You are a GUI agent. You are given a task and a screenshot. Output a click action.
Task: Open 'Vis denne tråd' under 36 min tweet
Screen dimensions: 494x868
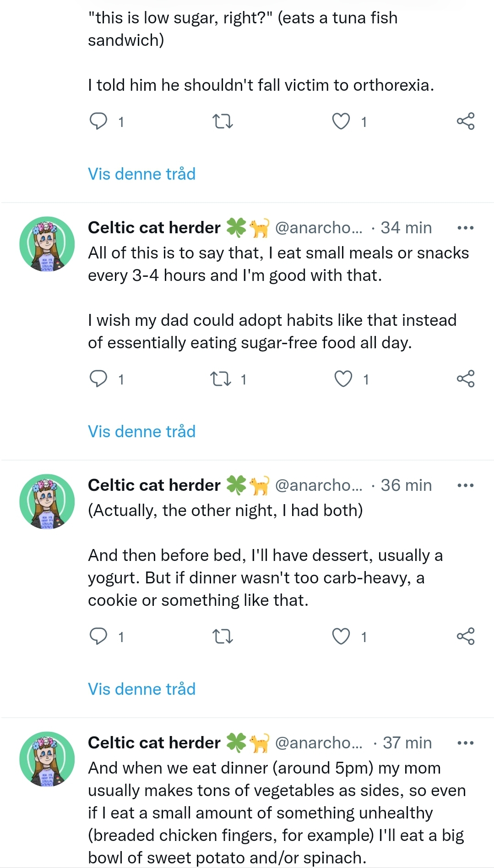click(142, 689)
